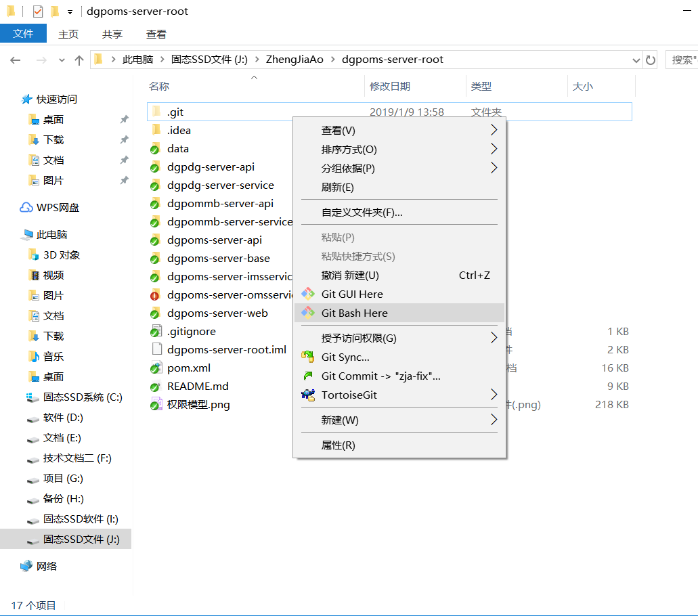Click the Git Sync icon in context menu
The height and width of the screenshot is (616, 698).
pos(307,357)
